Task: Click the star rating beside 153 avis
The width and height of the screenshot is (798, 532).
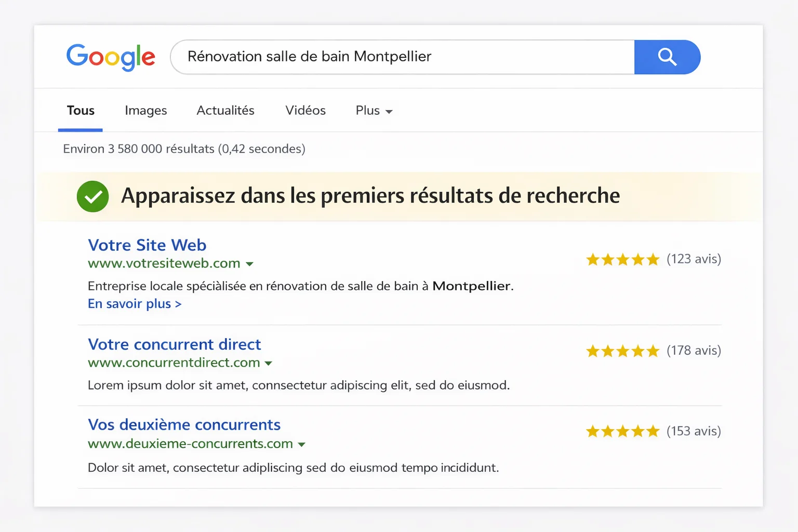Action: [x=622, y=431]
